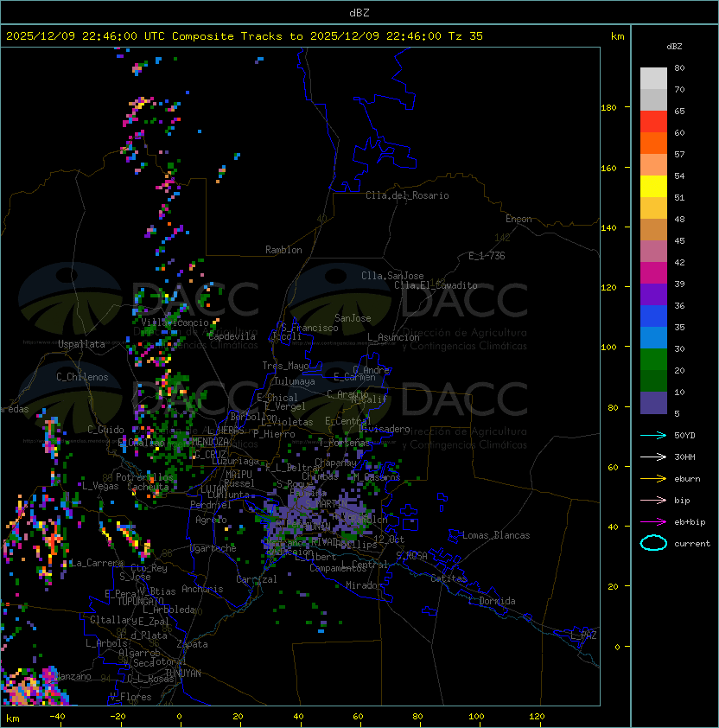
Task: Click the '12_Oct' map label
Action: 389,540
